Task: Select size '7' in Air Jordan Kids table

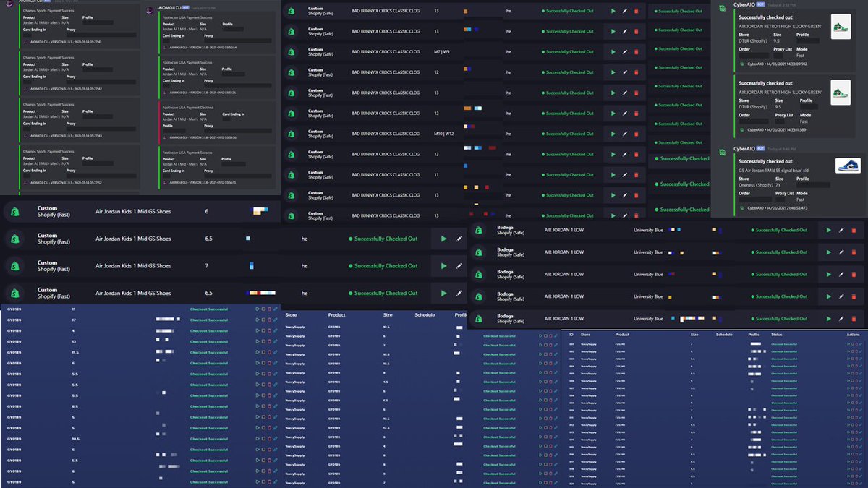Action: [x=207, y=266]
